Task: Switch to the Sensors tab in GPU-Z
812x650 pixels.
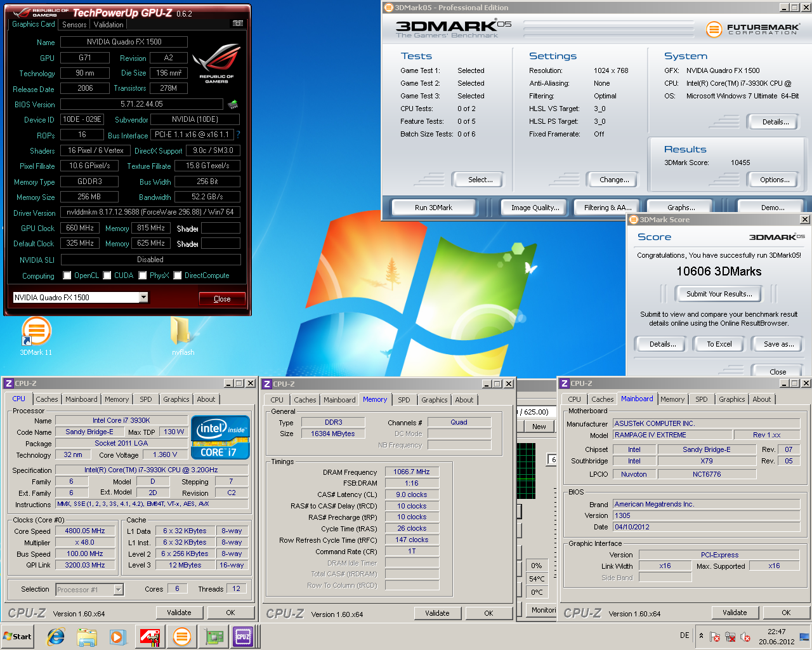Action: [x=74, y=25]
